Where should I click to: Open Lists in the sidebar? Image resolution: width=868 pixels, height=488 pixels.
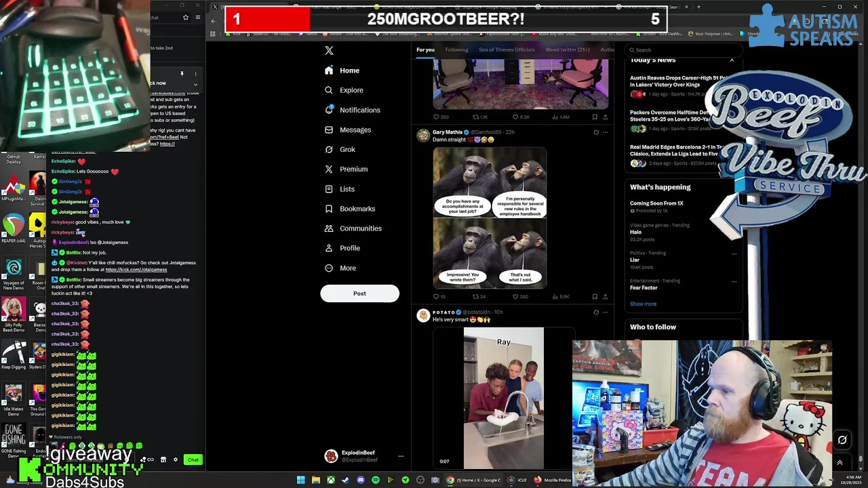click(x=339, y=189)
